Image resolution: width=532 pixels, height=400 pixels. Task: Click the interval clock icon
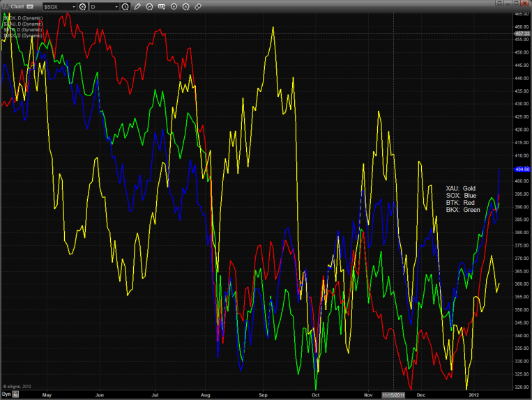coord(126,6)
